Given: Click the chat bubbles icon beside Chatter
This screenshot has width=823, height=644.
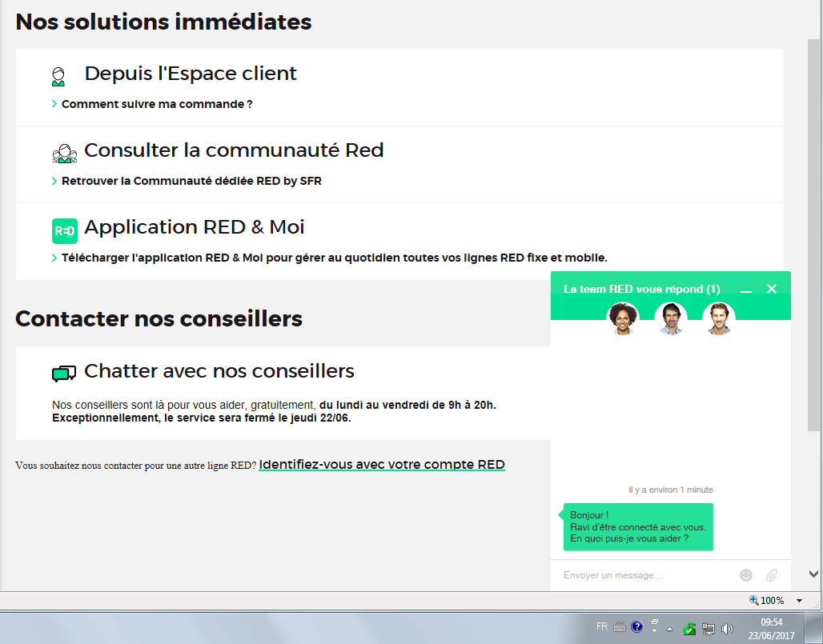Looking at the screenshot, I should [x=64, y=374].
